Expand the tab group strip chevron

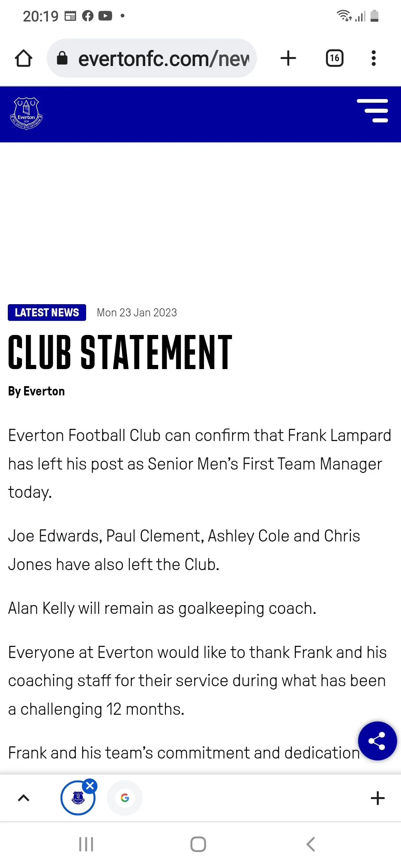(x=24, y=798)
